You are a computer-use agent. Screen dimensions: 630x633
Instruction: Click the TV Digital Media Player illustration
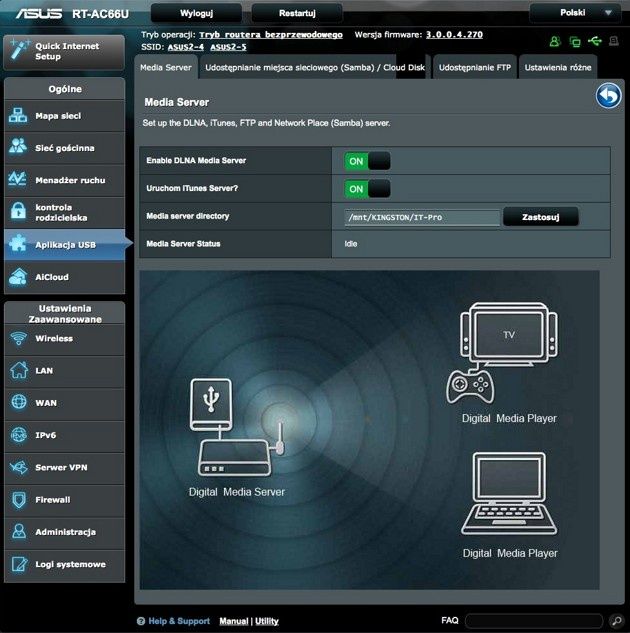click(x=502, y=353)
